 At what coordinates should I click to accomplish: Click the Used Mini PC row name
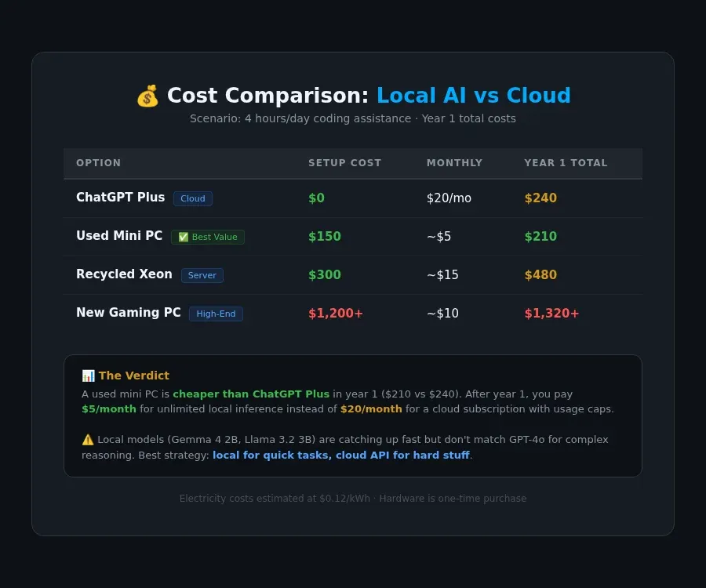(x=119, y=236)
